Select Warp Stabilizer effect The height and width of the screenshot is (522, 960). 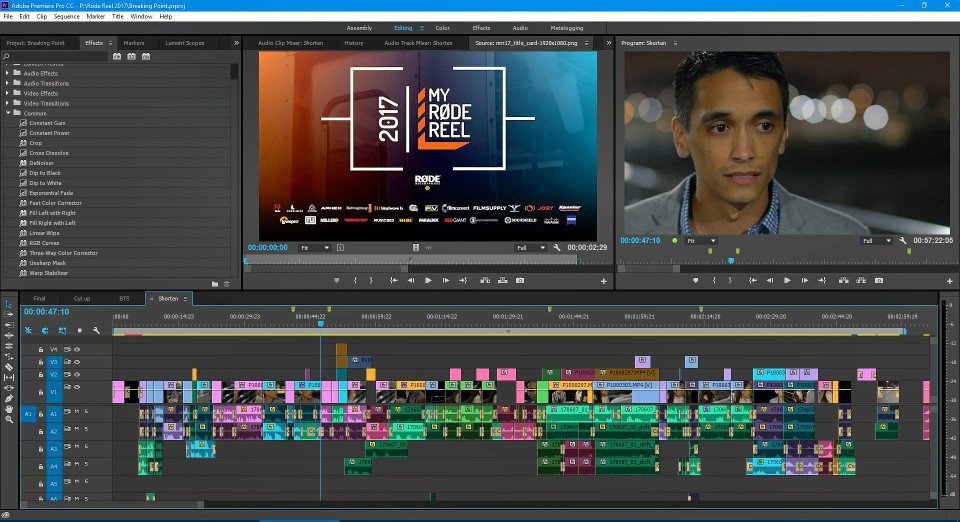48,273
